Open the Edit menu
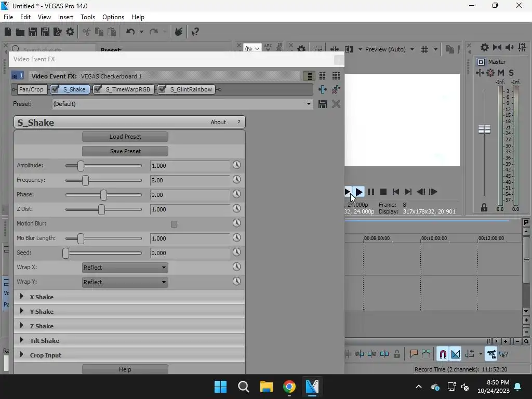This screenshot has width=532, height=399. (x=25, y=17)
